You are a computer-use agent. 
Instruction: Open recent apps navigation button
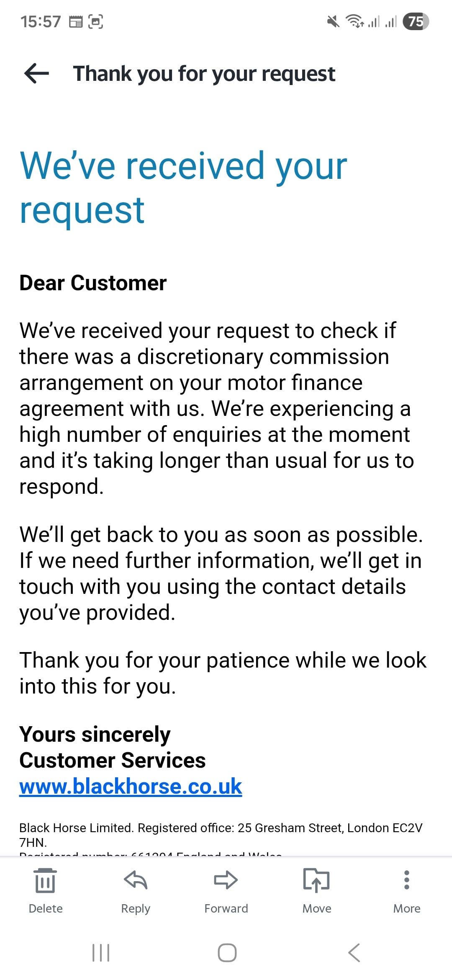tap(101, 953)
